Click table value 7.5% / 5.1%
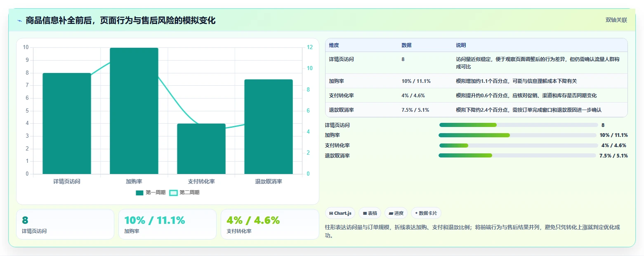This screenshot has width=644, height=256. [x=415, y=110]
